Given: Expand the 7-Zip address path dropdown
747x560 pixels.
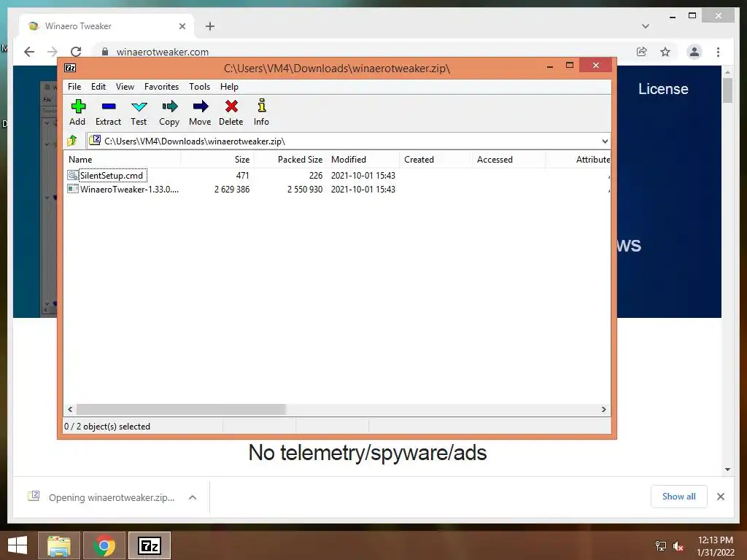Looking at the screenshot, I should pyautogui.click(x=605, y=141).
